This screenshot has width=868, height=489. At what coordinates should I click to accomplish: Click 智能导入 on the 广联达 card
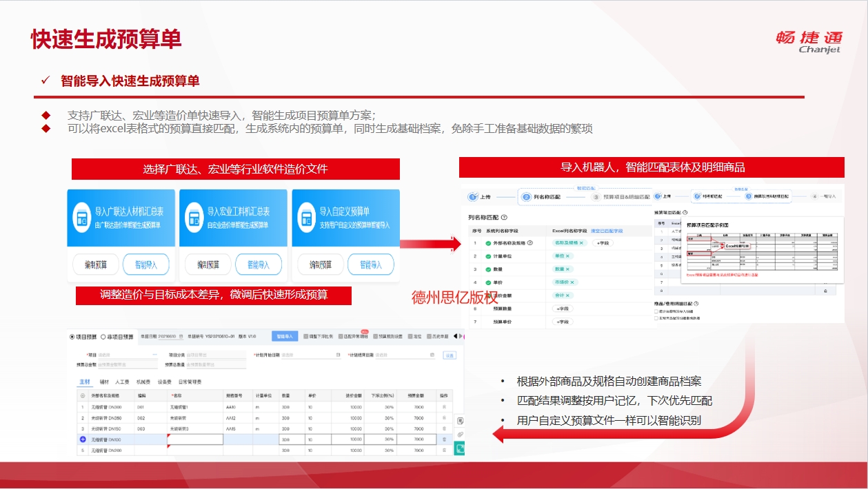145,264
